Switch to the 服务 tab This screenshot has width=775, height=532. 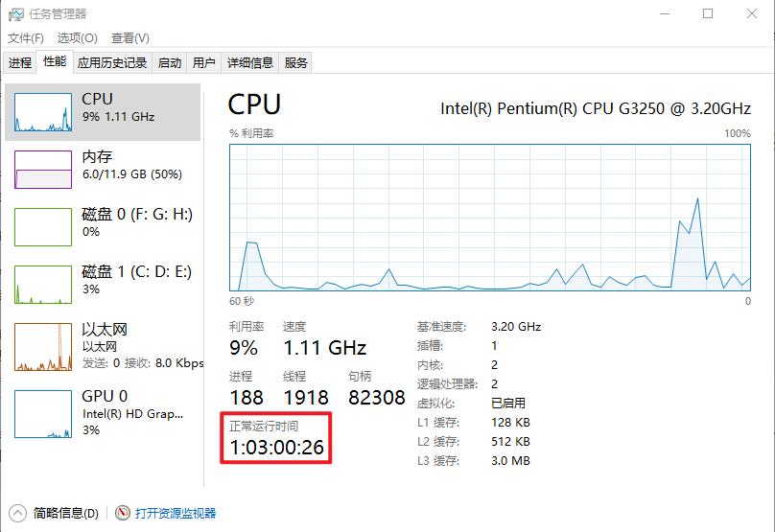point(296,63)
